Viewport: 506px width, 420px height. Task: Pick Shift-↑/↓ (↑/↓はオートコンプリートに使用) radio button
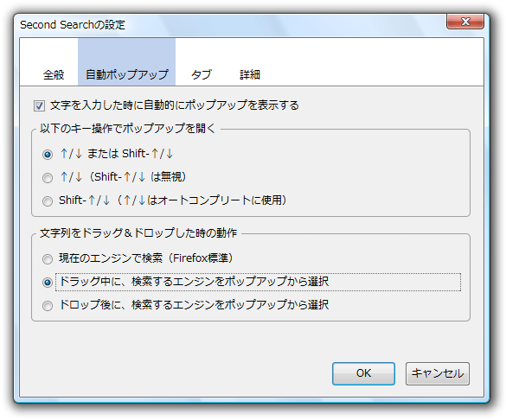(x=48, y=200)
